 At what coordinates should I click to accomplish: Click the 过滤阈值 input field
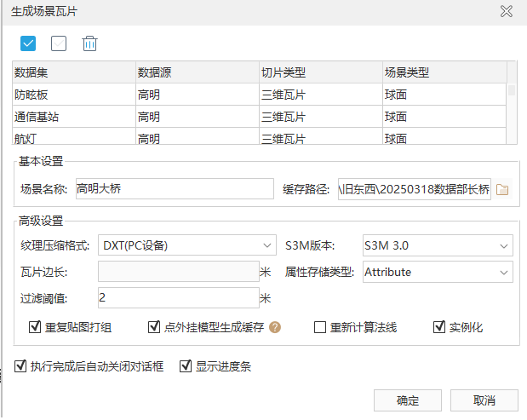coord(178,297)
